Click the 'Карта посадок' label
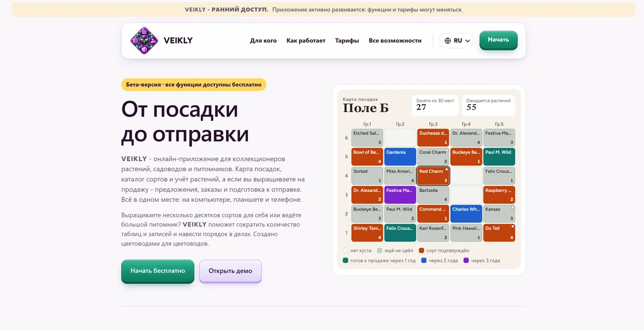Screen dimensions: 644x330 point(361,99)
